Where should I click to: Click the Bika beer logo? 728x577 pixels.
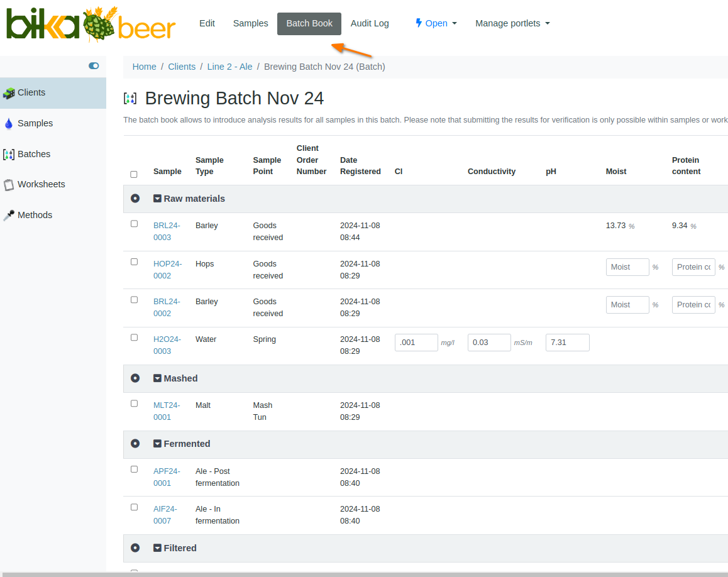(x=90, y=25)
